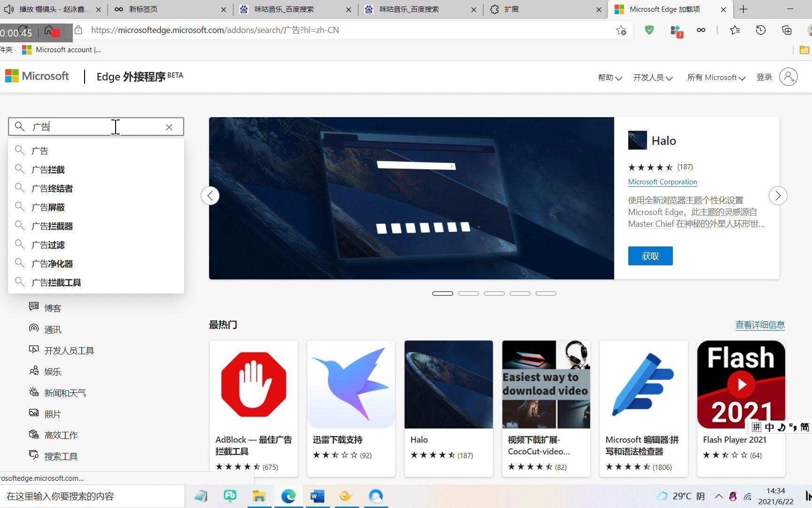This screenshot has height=508, width=812.
Task: Show hidden system tray icons chevron
Action: 719,496
